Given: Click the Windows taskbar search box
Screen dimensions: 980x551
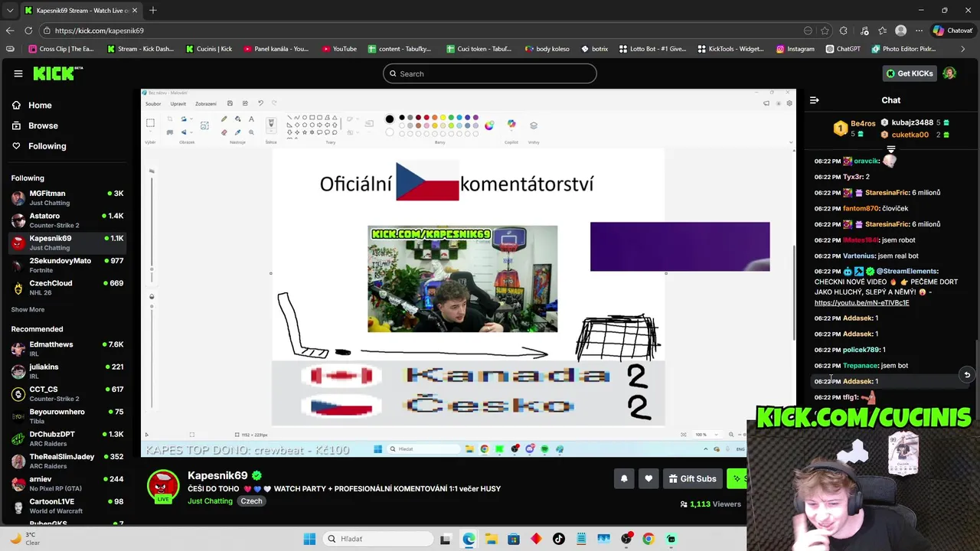Looking at the screenshot, I should pyautogui.click(x=378, y=539).
